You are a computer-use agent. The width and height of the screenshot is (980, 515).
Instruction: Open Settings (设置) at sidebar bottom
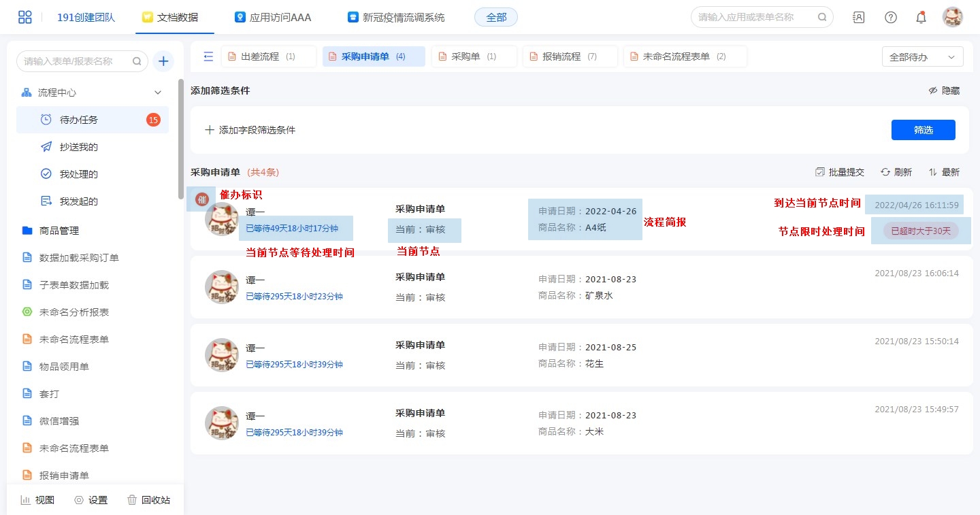tap(91, 500)
